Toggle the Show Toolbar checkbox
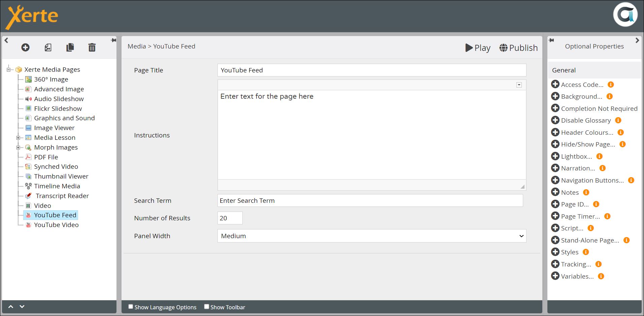 coord(207,307)
